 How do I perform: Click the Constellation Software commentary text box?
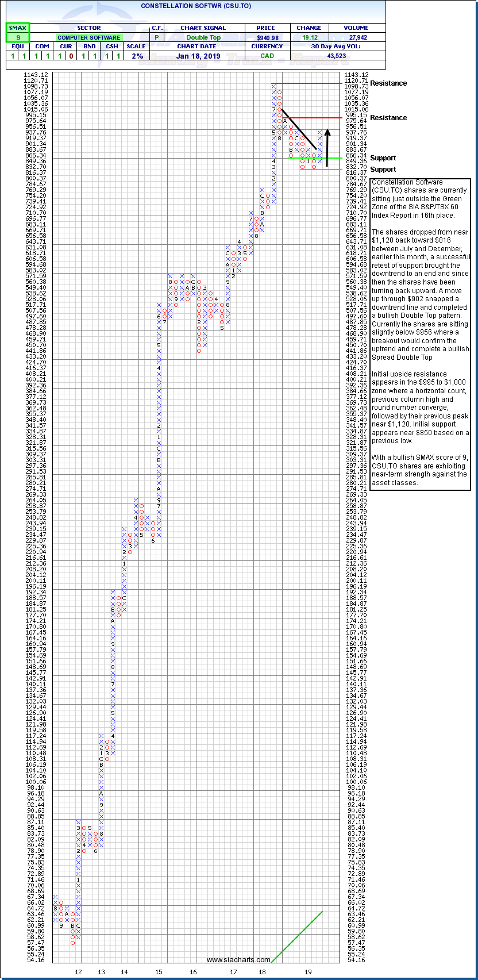click(x=421, y=333)
